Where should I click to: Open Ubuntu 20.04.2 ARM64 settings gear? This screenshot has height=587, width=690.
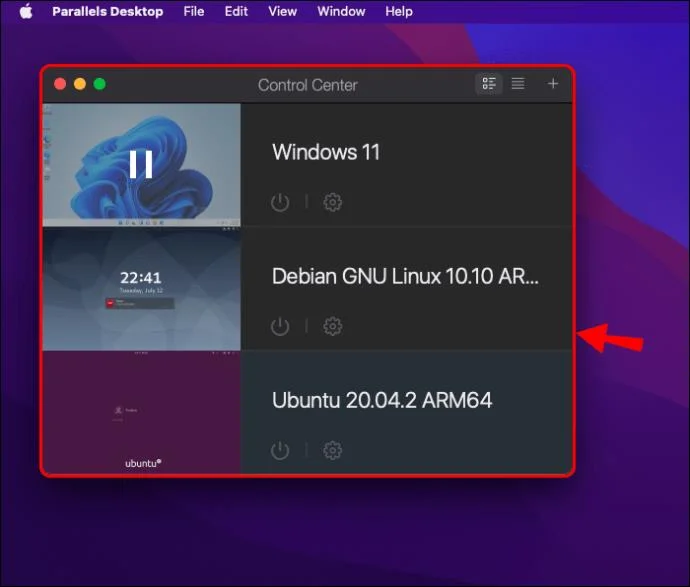333,451
